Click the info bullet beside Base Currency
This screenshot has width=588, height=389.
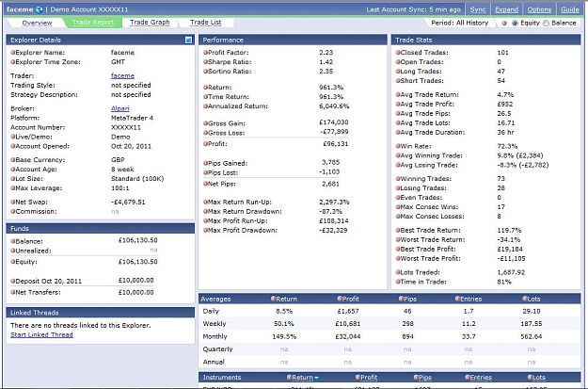pos(13,159)
